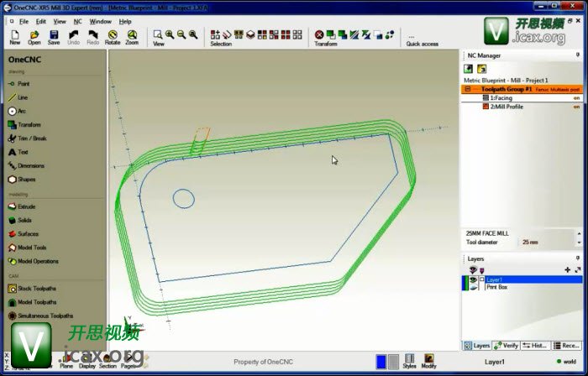
Task: Save the project with the Save icon
Action: [x=54, y=38]
